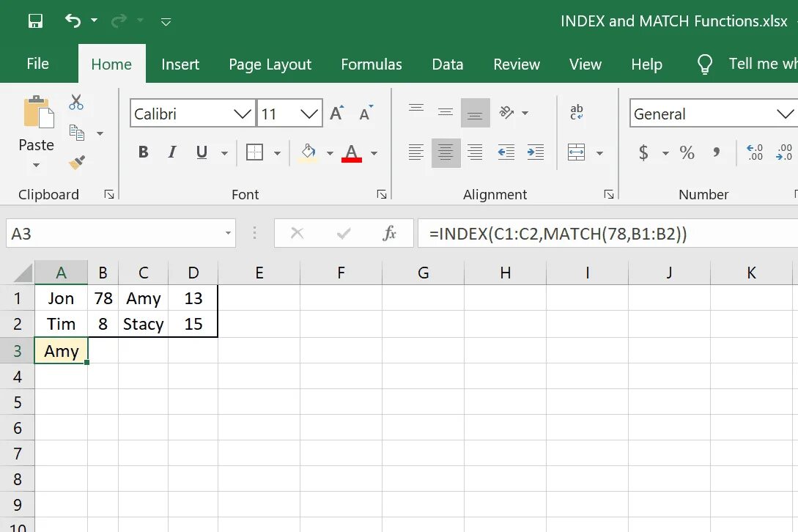
Task: Open the General number format dropdown
Action: (x=785, y=114)
